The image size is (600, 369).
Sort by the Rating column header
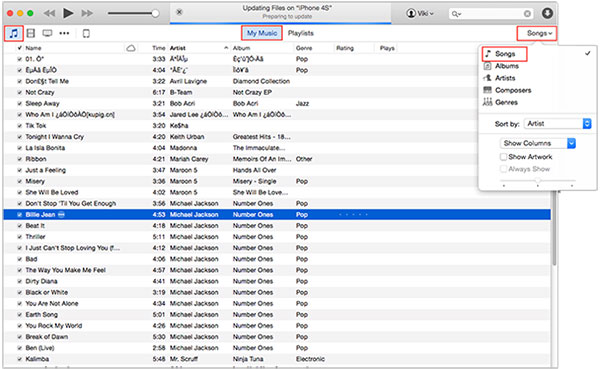(x=345, y=48)
